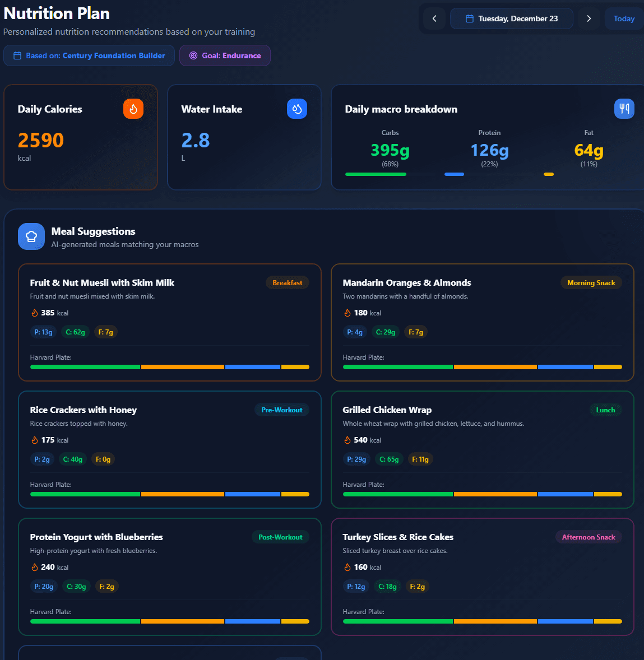
Task: Click the target icon in Goal: Endurance badge
Action: point(193,55)
